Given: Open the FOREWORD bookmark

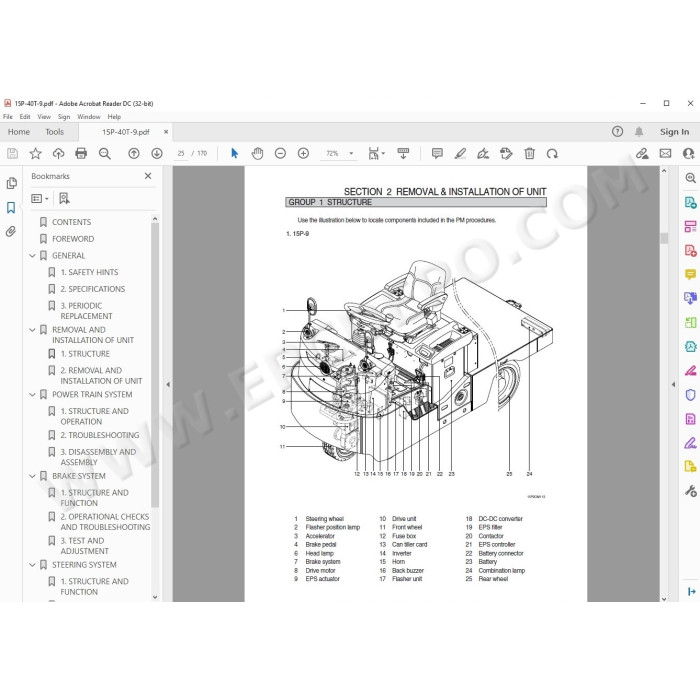Looking at the screenshot, I should 73,239.
